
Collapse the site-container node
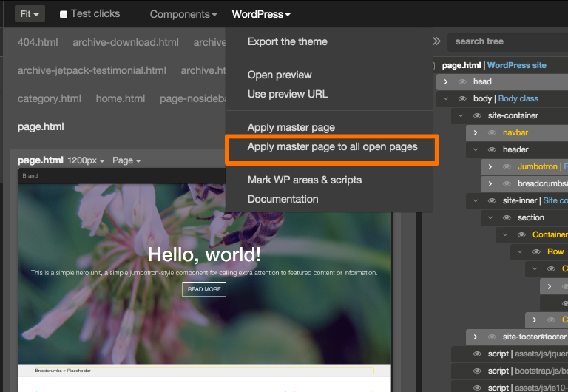[x=461, y=115]
